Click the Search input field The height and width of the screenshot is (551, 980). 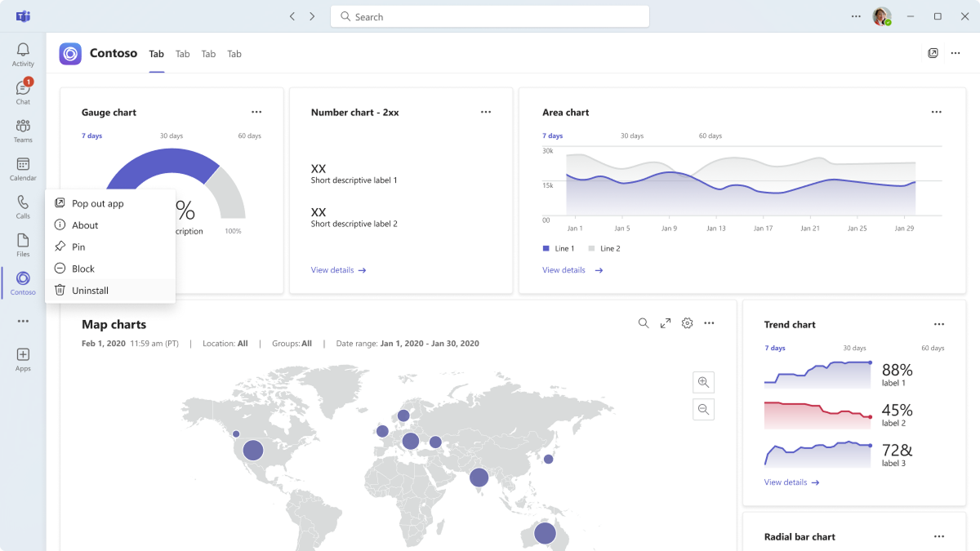(x=490, y=16)
